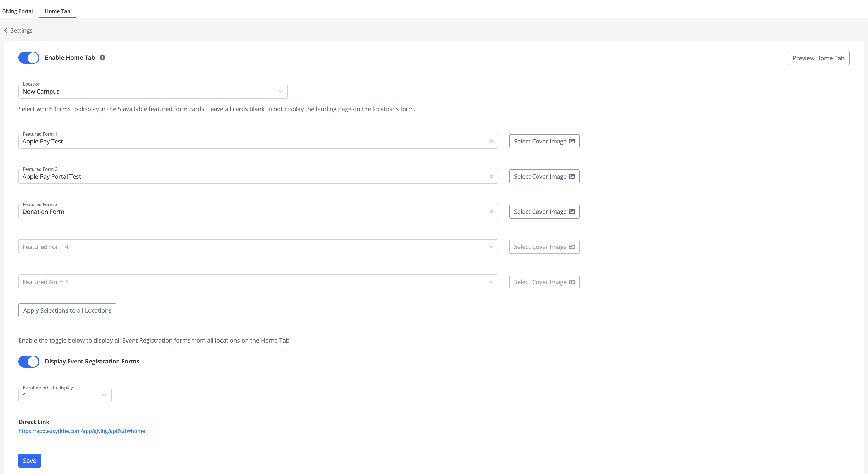Clear Featured Form 1 with X icon

[x=491, y=141]
